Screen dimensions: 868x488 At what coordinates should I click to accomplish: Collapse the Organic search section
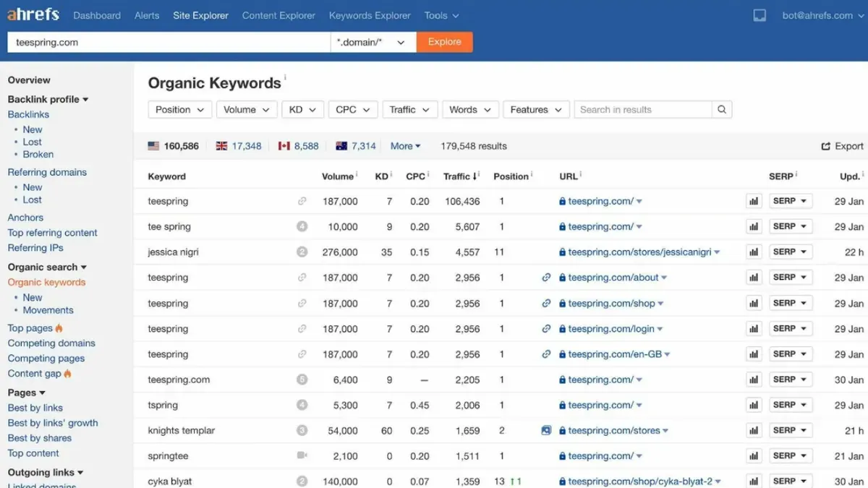pyautogui.click(x=47, y=267)
